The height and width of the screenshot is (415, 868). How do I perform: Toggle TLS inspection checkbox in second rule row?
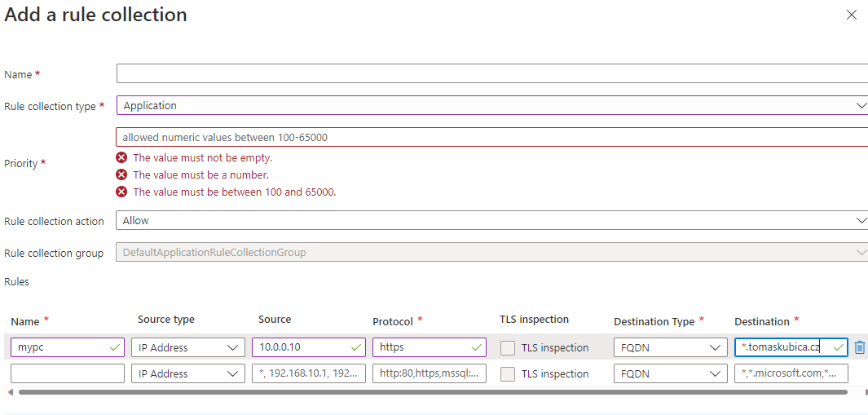tap(508, 374)
